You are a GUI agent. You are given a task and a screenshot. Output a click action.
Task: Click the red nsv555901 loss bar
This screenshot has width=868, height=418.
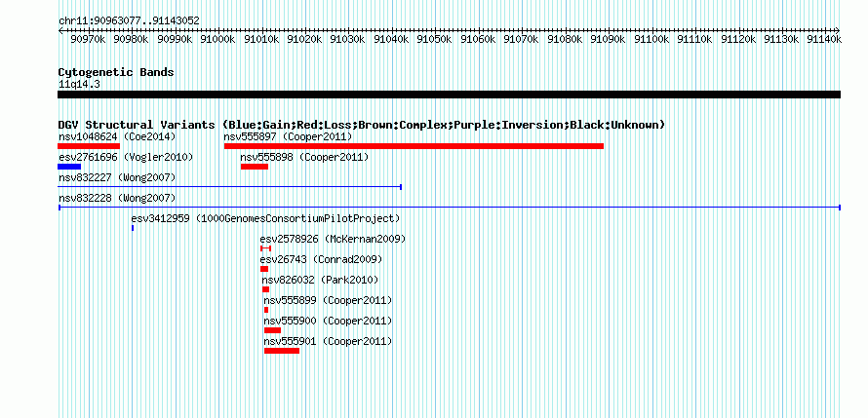282,351
